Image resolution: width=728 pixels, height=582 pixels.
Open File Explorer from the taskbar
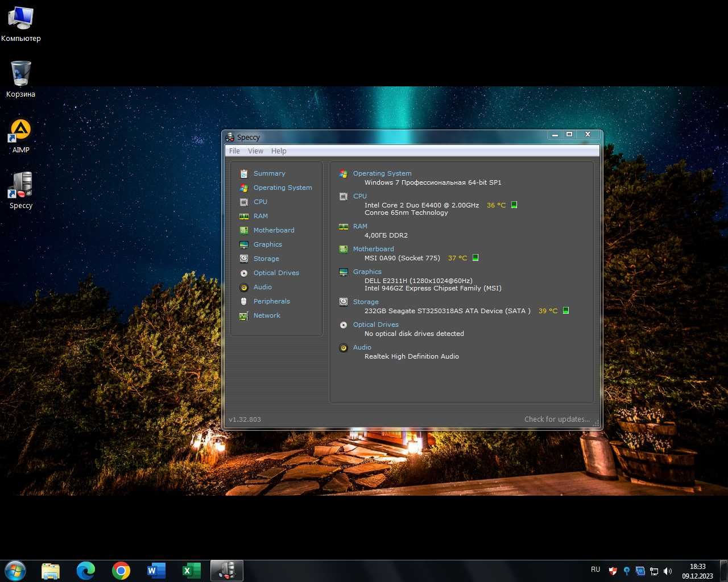(51, 571)
